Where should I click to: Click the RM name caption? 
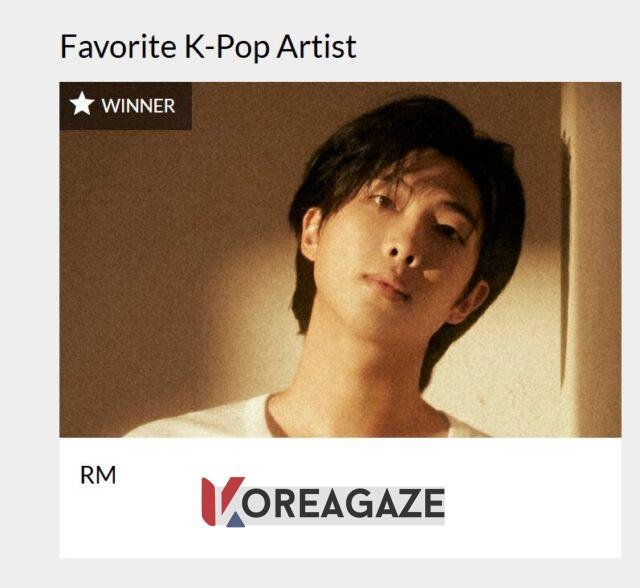coord(98,475)
